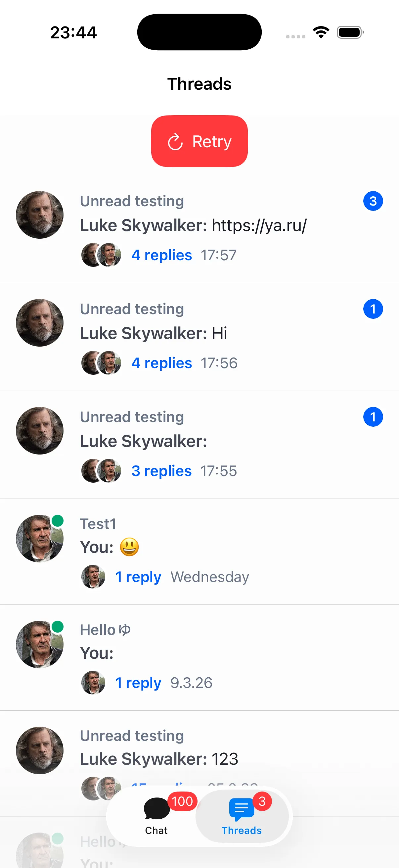399x868 pixels.
Task: Open the "3 replies" link at 17:55
Action: 162,471
